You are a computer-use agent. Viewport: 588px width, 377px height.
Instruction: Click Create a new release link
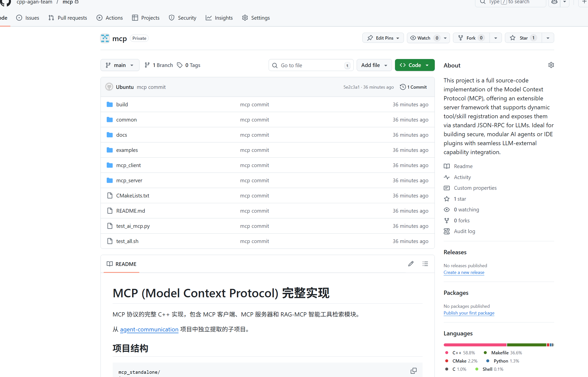coord(464,272)
